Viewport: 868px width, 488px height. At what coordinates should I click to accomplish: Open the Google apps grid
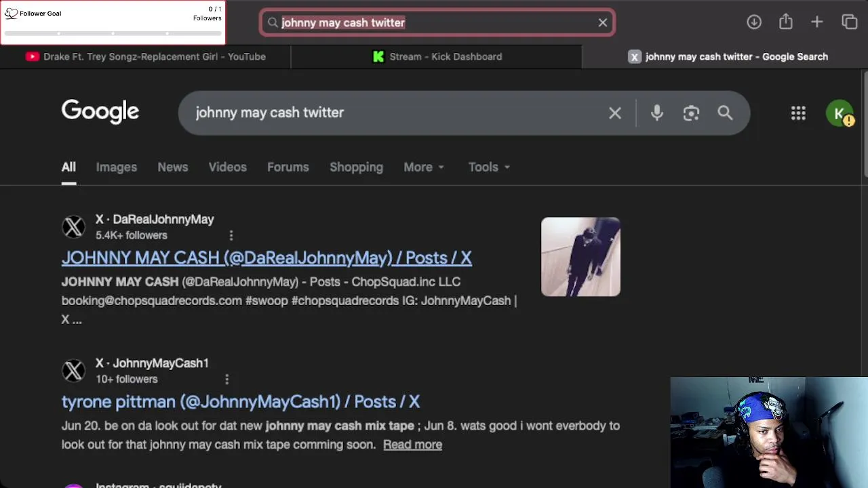point(798,113)
